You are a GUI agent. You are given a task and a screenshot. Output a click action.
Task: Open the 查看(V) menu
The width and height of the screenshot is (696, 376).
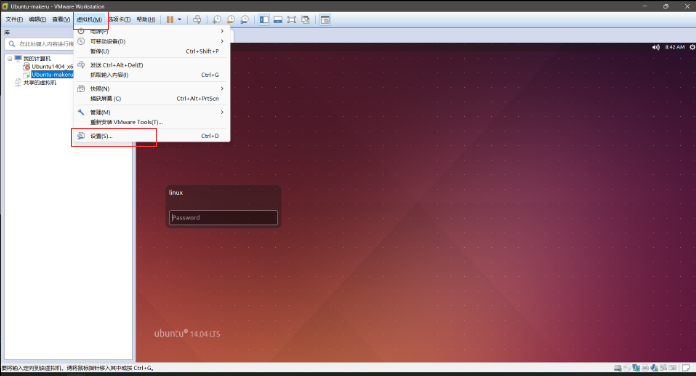pos(61,20)
